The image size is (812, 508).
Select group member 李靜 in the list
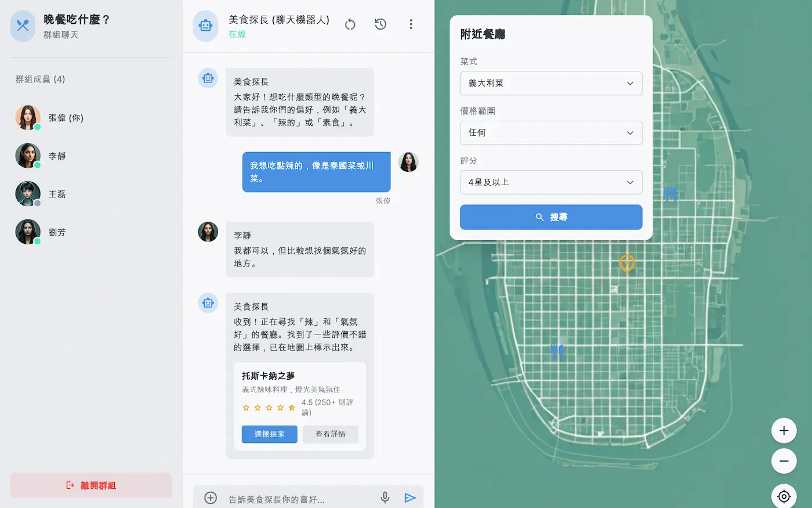(57, 156)
